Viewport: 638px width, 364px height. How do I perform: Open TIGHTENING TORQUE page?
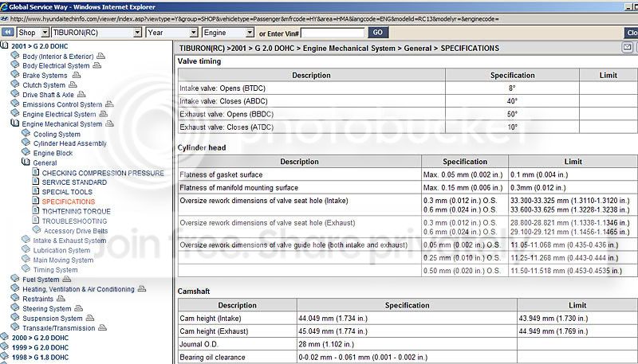(76, 211)
